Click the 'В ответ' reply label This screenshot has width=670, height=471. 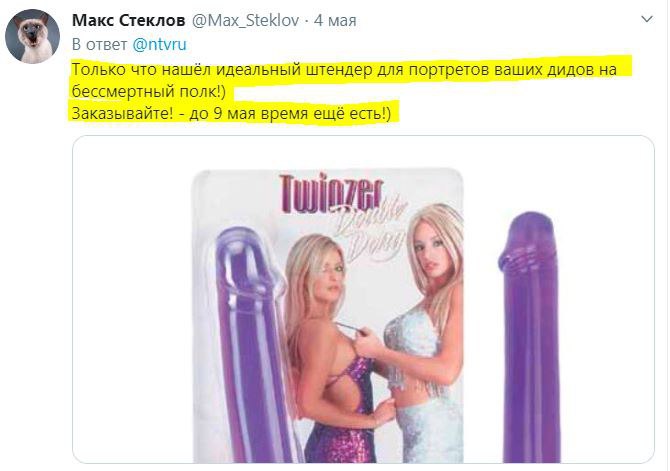(99, 44)
